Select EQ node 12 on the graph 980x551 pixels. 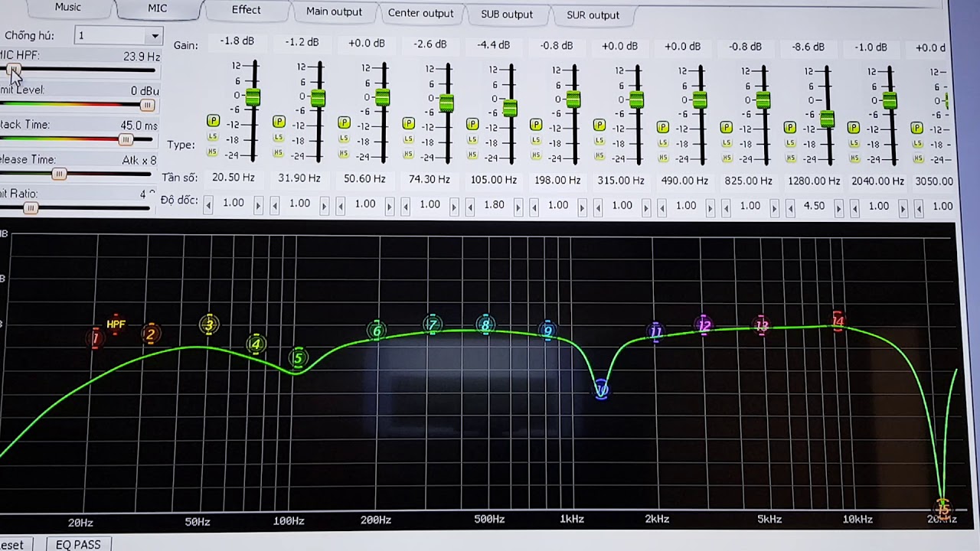pos(704,325)
